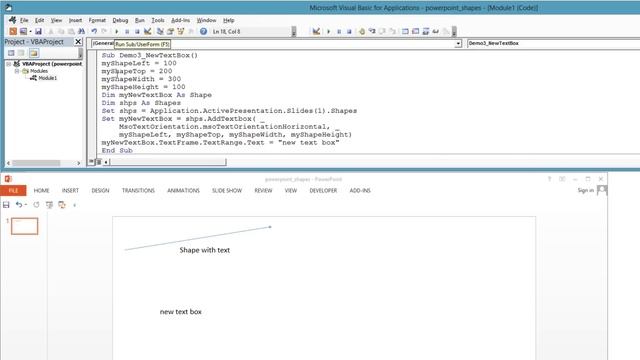Screen dimensions: 640x360
Task: Open procedure dropdown showing Demo3_NewTextBox
Action: click(553, 43)
